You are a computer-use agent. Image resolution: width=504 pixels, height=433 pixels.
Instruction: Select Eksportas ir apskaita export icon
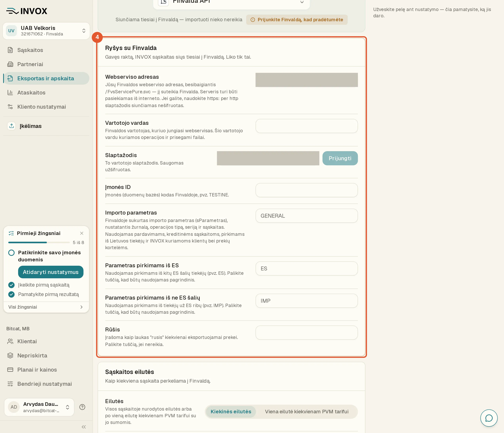10,78
